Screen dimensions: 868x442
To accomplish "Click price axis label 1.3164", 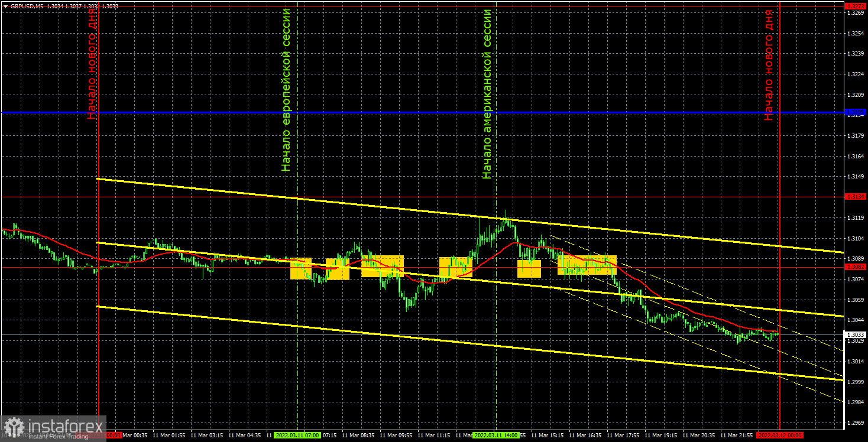I will [x=856, y=156].
